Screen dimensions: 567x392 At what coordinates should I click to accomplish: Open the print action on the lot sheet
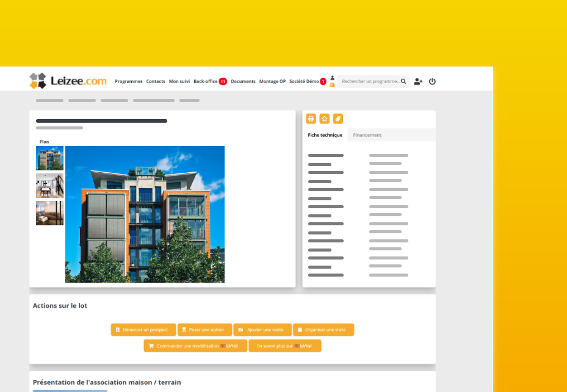click(x=312, y=118)
